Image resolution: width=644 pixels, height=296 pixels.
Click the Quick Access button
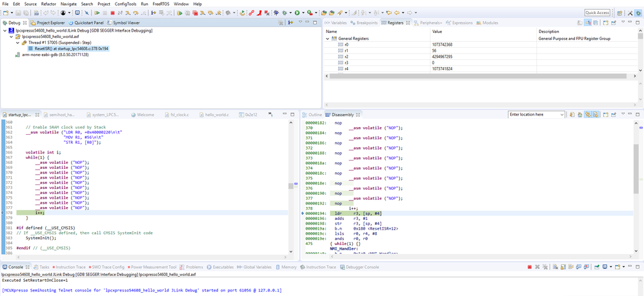pyautogui.click(x=597, y=12)
